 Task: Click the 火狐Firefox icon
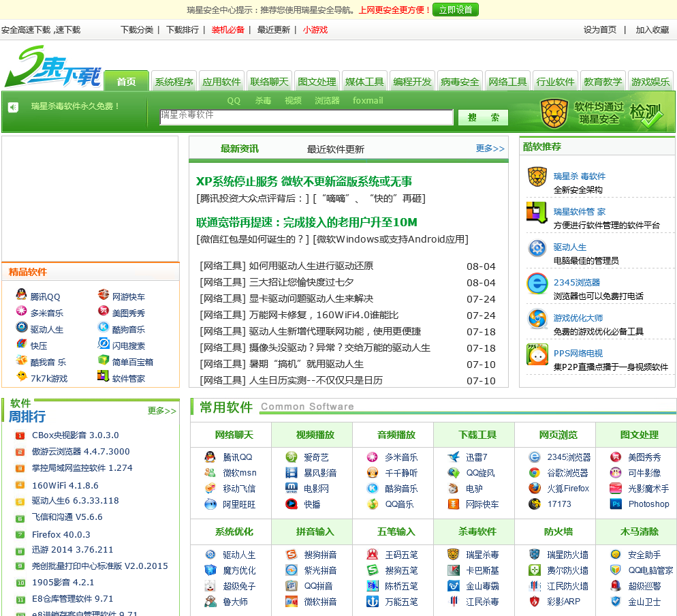click(x=535, y=488)
